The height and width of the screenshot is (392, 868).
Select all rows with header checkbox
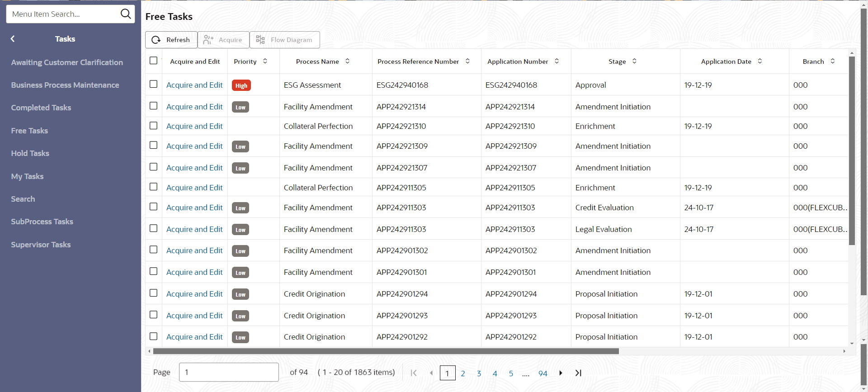[154, 61]
